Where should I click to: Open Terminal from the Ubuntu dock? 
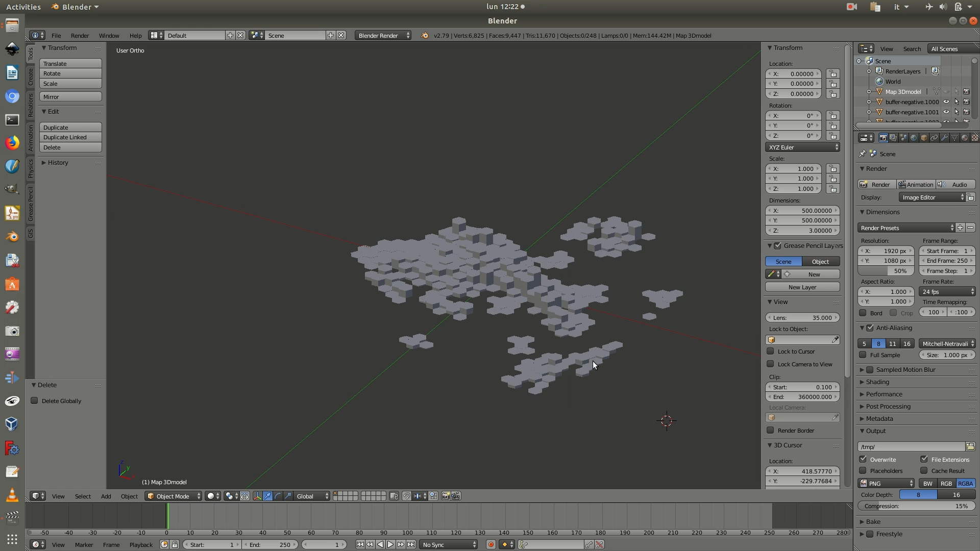12,119
